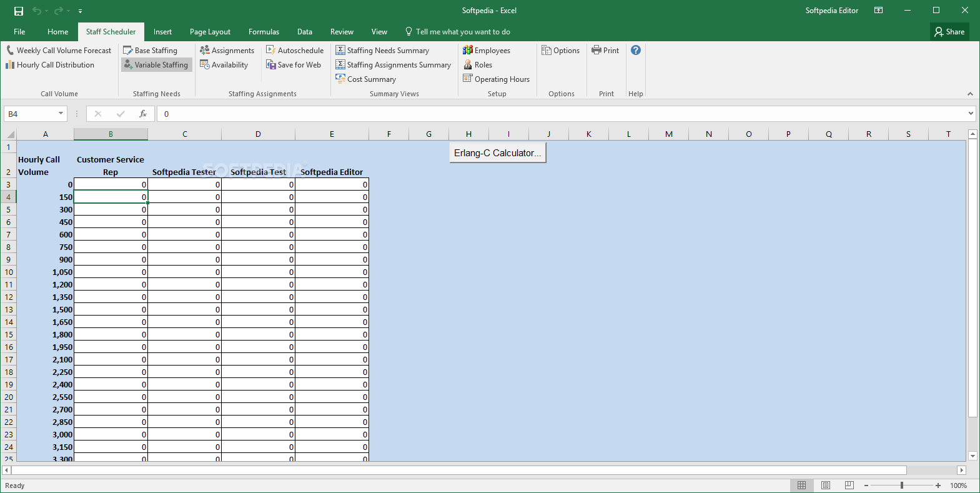Switch to the Formulas tab
980x493 pixels.
pyautogui.click(x=264, y=32)
